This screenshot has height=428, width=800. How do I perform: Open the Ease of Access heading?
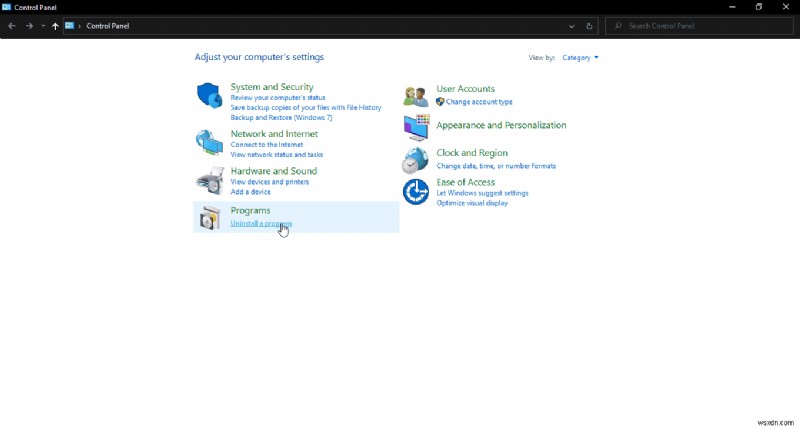465,182
